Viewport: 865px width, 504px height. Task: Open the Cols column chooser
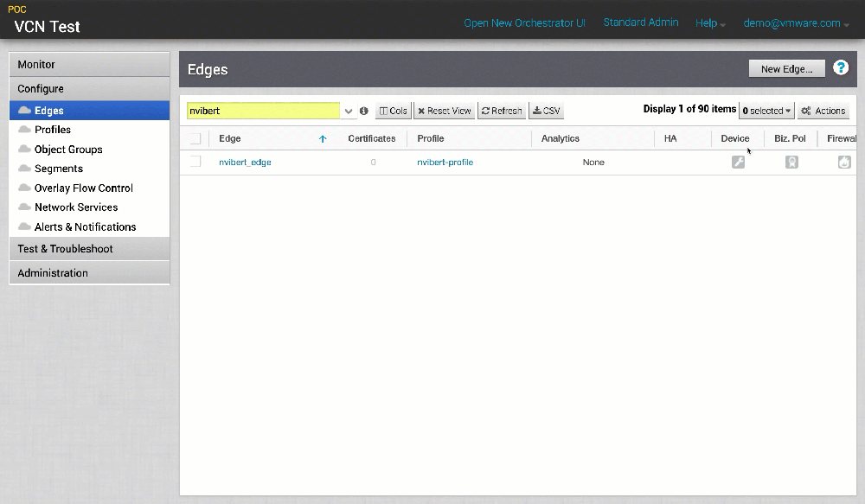pyautogui.click(x=393, y=110)
